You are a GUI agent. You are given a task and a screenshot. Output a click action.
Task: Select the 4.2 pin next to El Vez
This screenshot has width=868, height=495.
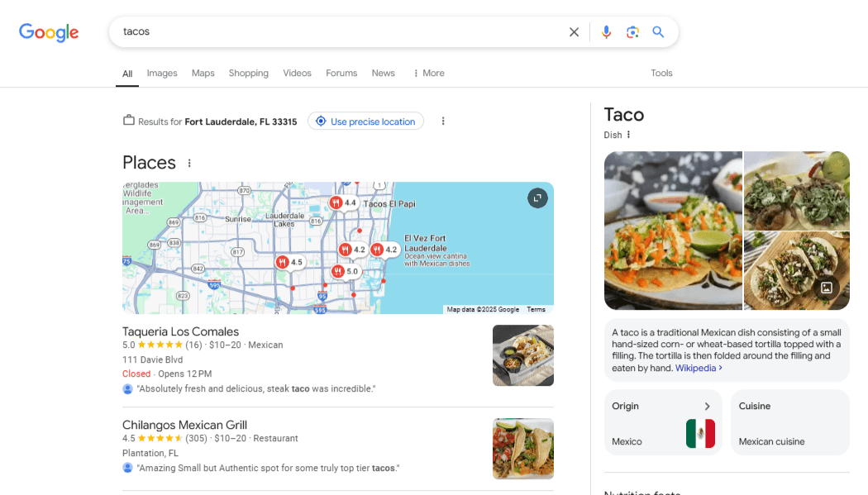384,250
